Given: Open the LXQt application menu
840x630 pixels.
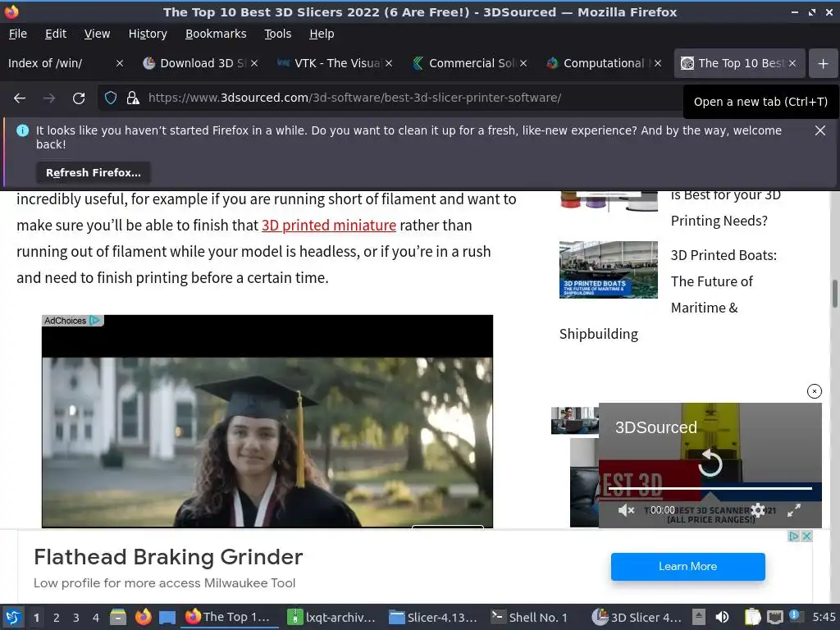Looking at the screenshot, I should pos(13,617).
